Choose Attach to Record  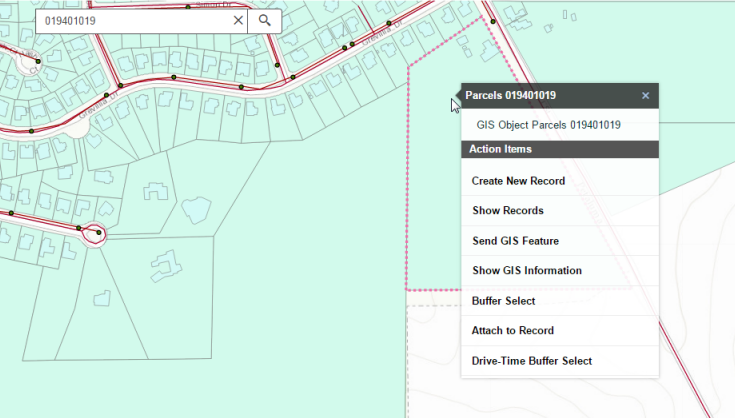512,330
